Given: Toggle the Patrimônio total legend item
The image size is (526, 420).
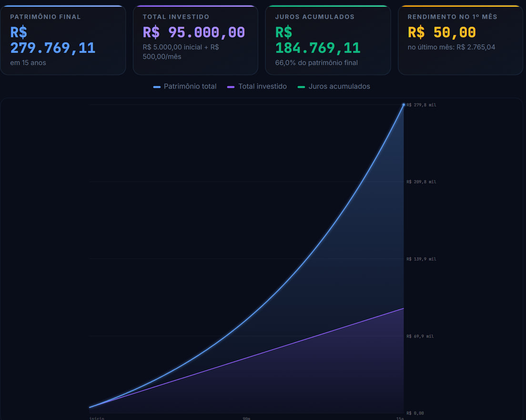Looking at the screenshot, I should pos(185,87).
